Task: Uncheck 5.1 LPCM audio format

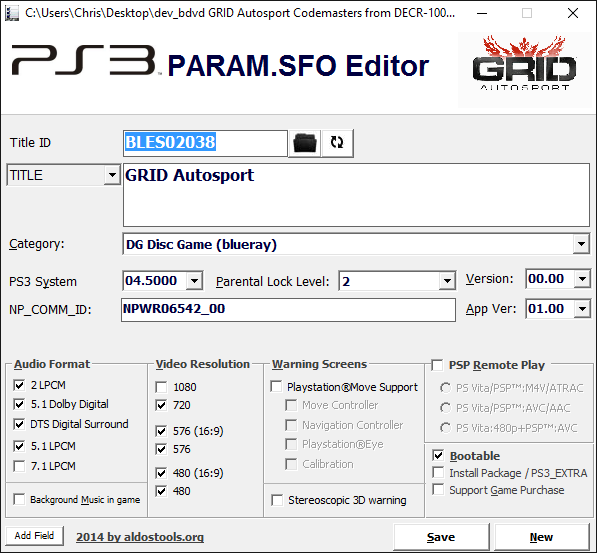Action: click(x=19, y=446)
